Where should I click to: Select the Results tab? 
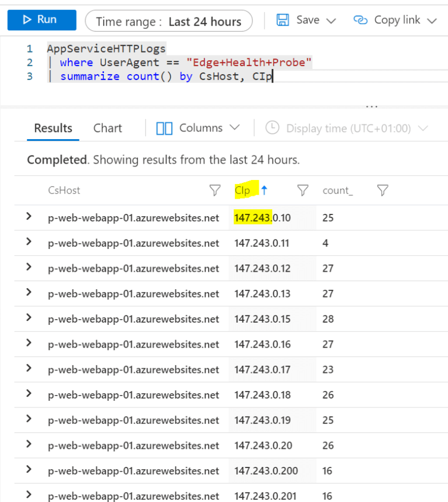[x=53, y=127]
